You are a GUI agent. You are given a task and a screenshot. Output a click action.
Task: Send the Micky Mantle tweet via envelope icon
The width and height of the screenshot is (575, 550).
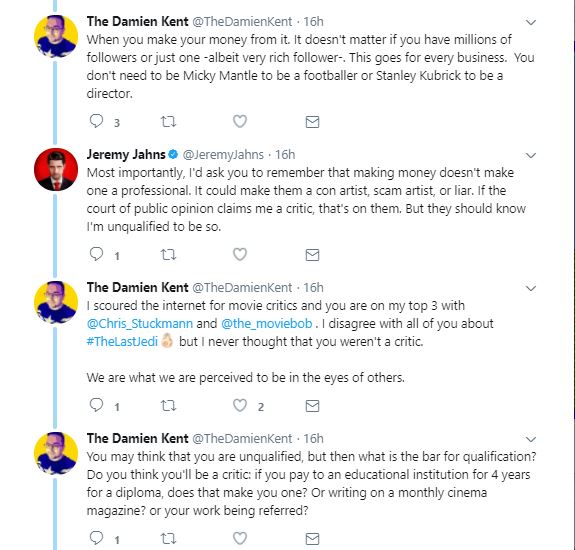pos(312,122)
